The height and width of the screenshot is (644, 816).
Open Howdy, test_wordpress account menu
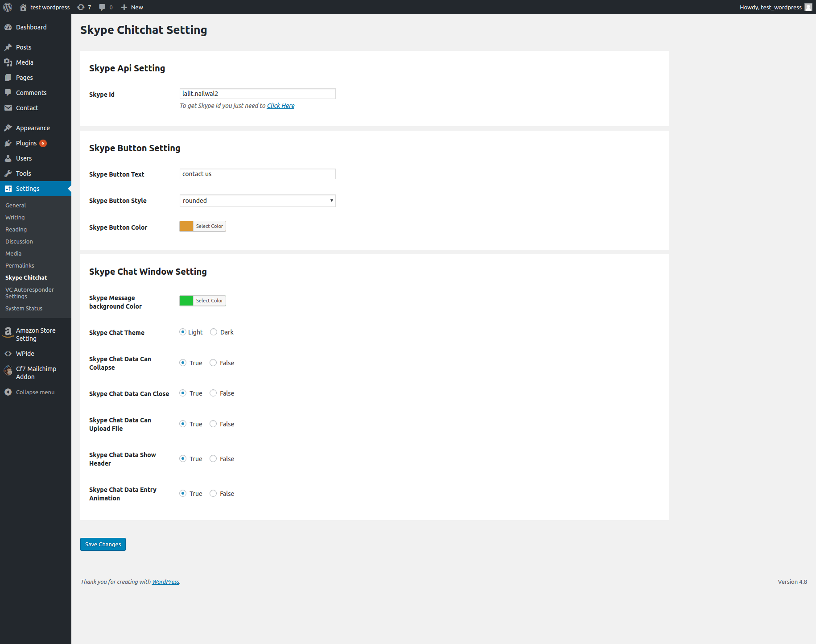coord(775,7)
